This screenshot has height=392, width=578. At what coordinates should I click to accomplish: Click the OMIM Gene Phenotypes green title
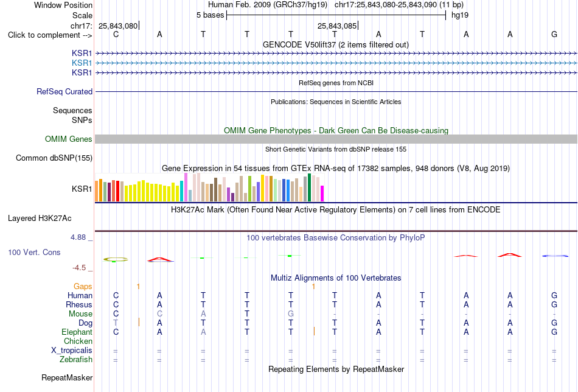pyautogui.click(x=336, y=130)
